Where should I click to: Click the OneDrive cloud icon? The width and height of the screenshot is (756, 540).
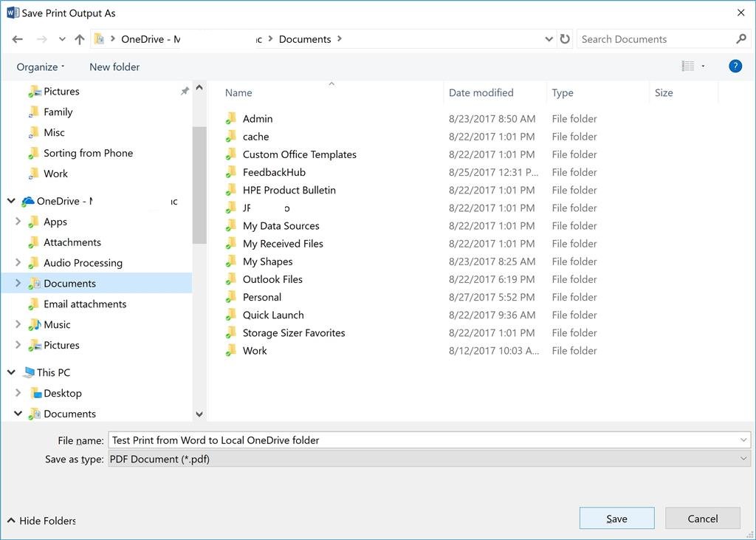tap(28, 201)
